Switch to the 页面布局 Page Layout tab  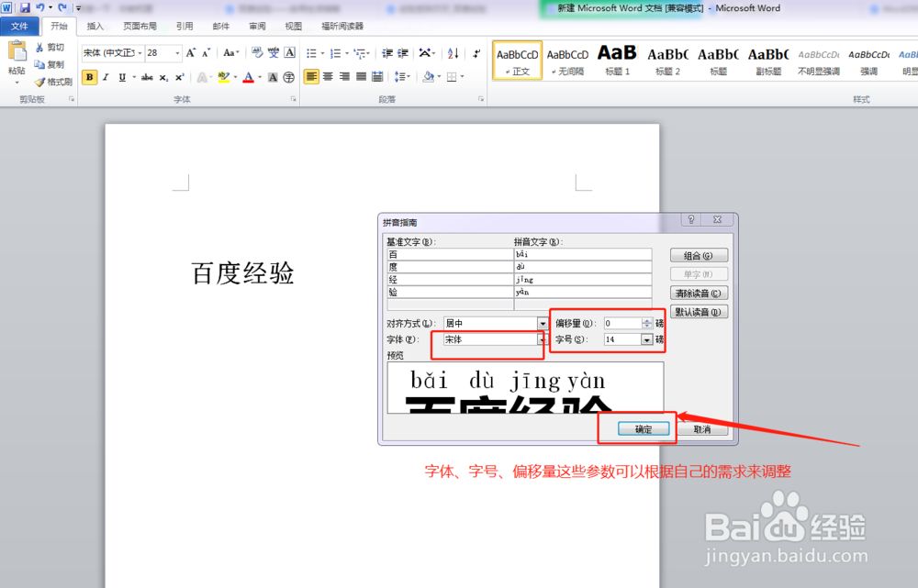140,27
